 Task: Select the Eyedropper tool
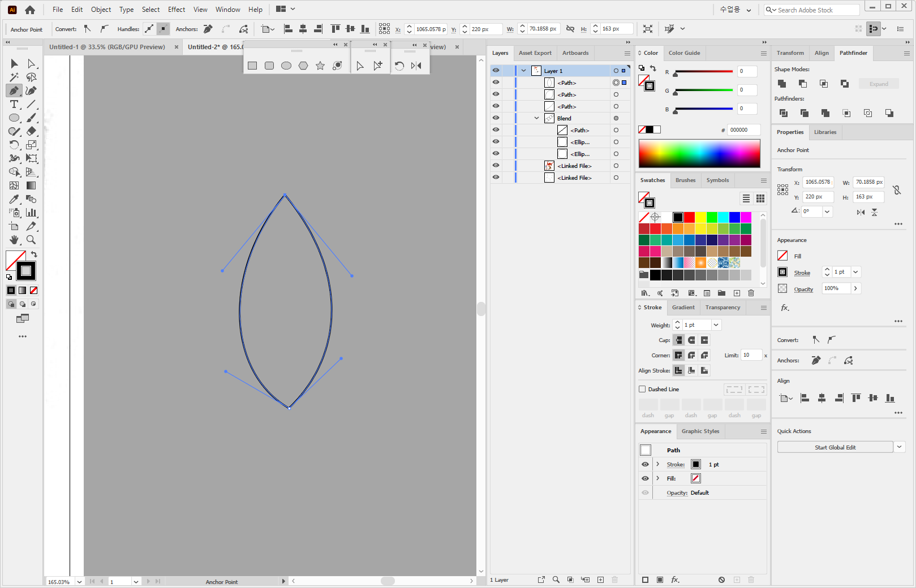[14, 199]
